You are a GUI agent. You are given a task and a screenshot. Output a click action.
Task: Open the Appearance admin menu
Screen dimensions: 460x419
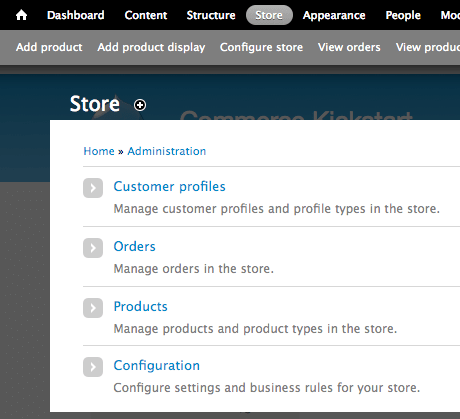[334, 15]
